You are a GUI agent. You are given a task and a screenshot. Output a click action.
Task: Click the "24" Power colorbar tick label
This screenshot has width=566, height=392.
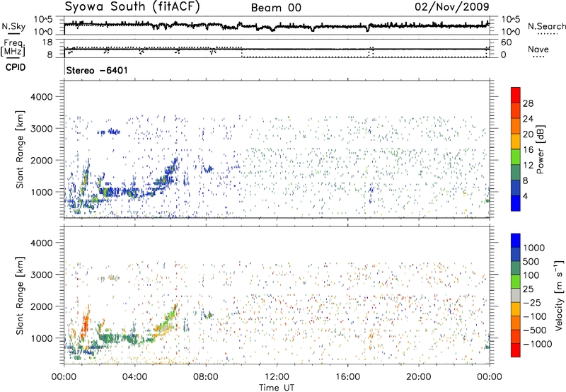click(x=528, y=119)
